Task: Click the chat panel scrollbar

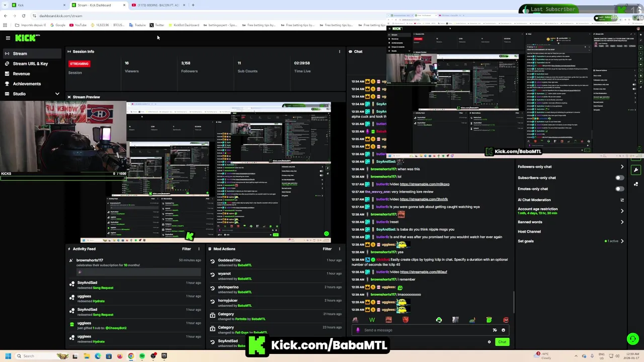Action: [x=514, y=302]
